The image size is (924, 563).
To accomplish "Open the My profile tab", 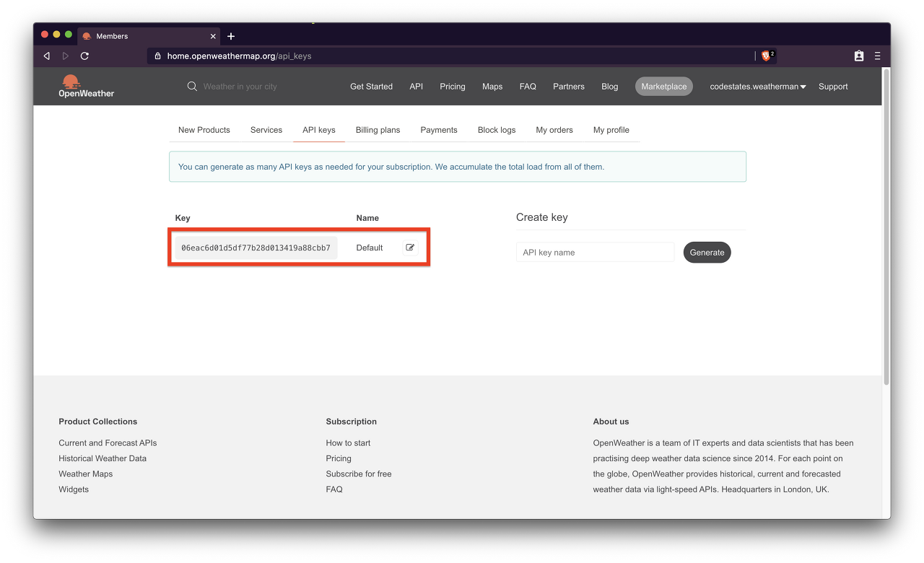I will (611, 130).
